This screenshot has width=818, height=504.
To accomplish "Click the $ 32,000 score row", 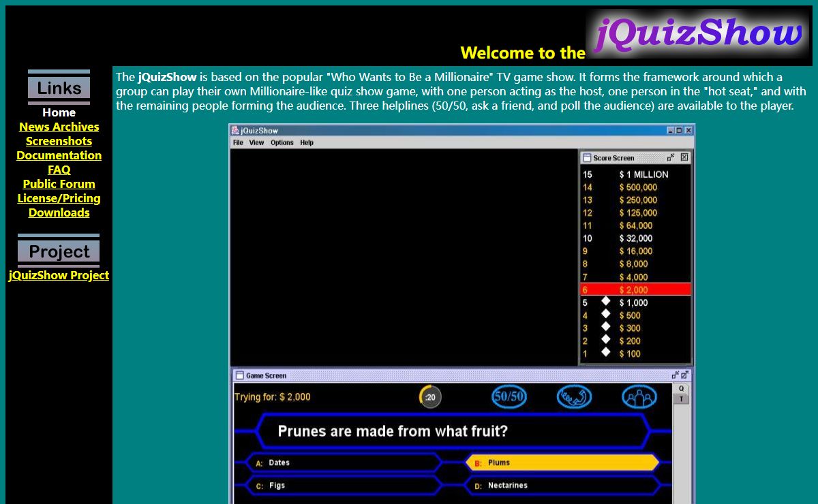I will point(635,238).
